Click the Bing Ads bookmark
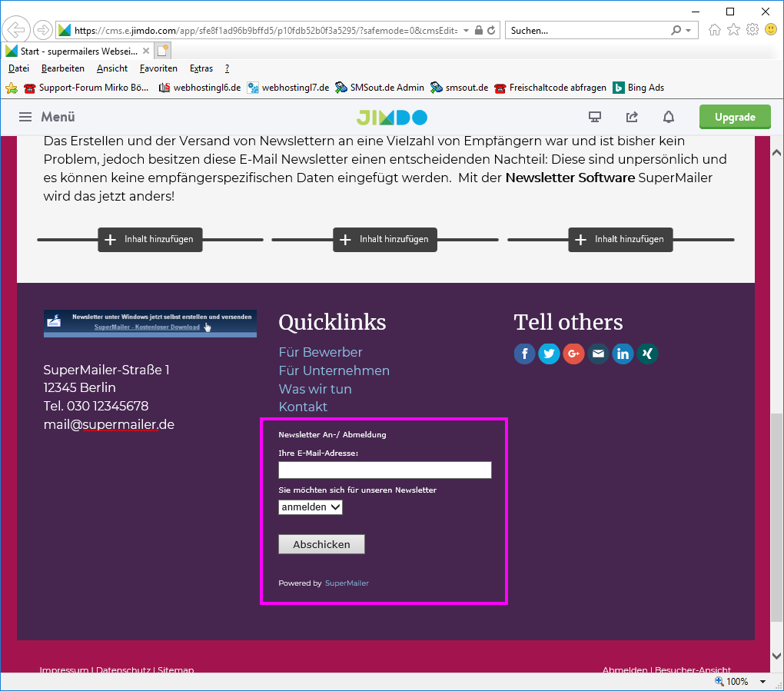The image size is (784, 691). (x=638, y=88)
